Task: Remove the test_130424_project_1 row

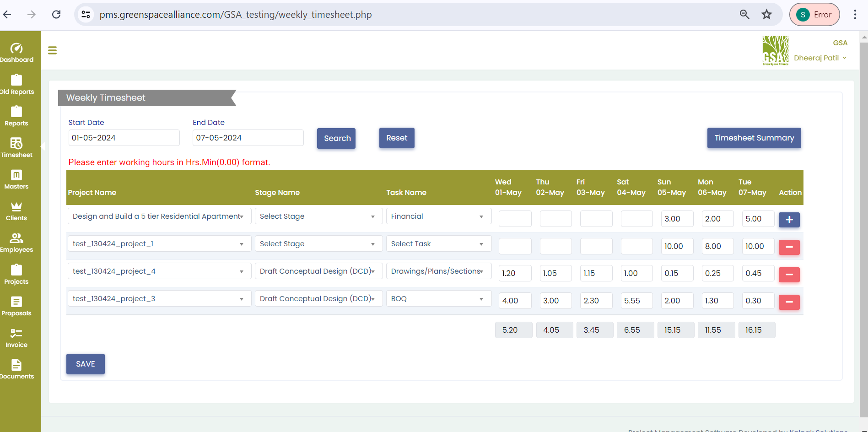Action: (789, 247)
